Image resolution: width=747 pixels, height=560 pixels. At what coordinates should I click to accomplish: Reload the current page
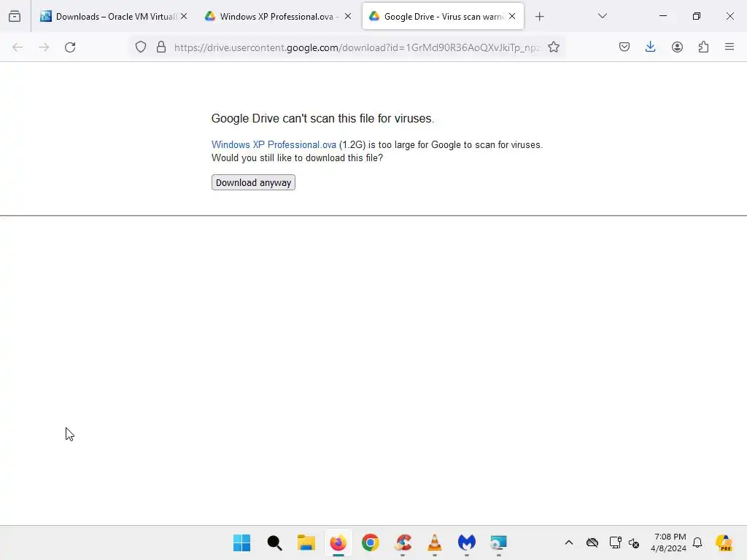(70, 47)
